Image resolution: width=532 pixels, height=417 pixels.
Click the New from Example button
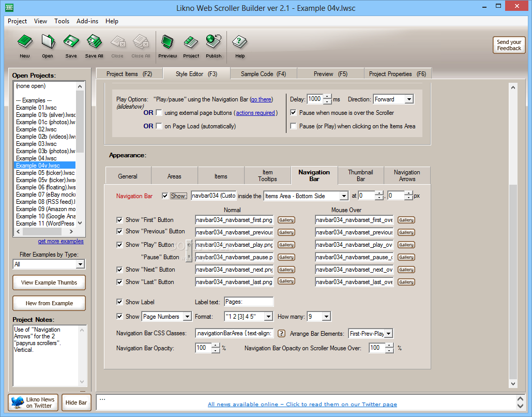tap(49, 303)
